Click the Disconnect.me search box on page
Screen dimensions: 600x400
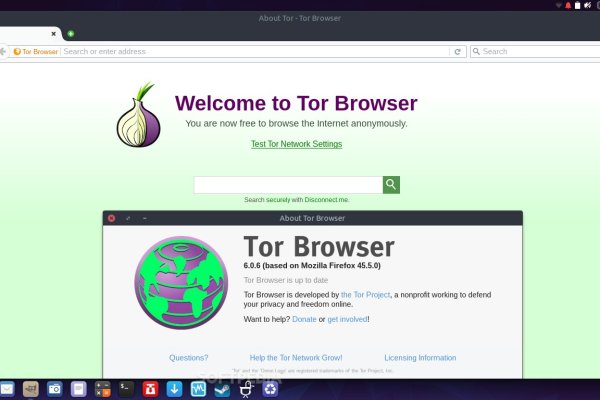click(x=288, y=184)
